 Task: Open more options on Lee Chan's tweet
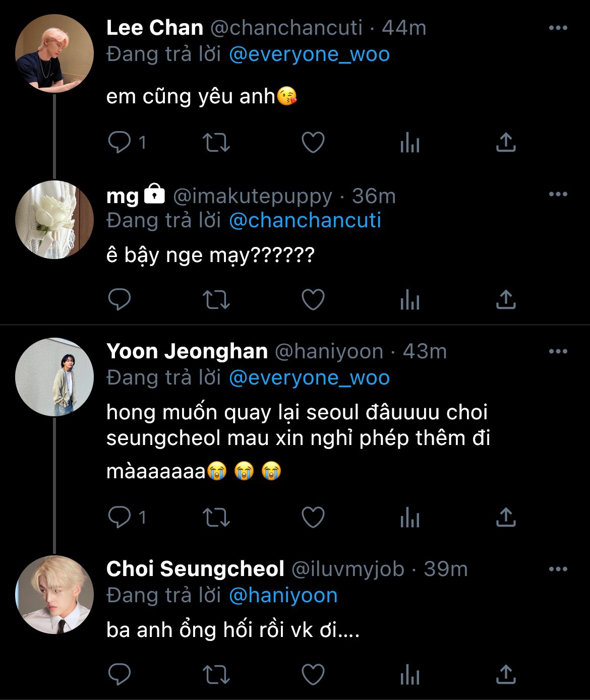[x=558, y=28]
